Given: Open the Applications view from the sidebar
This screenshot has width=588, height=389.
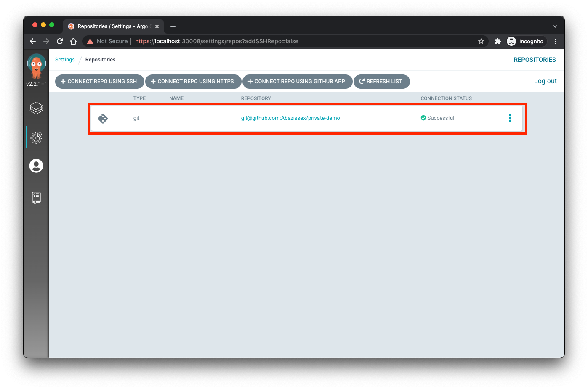Looking at the screenshot, I should [36, 108].
